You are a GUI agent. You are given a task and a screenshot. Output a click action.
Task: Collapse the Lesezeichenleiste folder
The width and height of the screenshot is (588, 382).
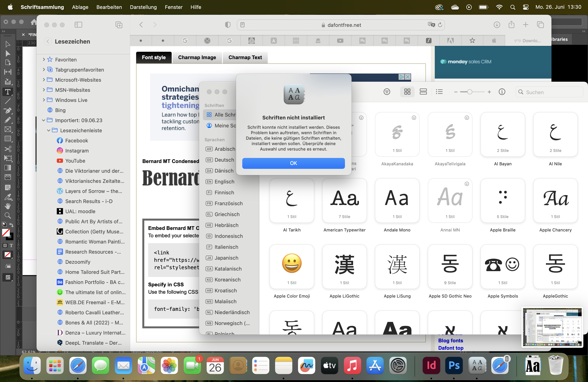click(x=49, y=131)
